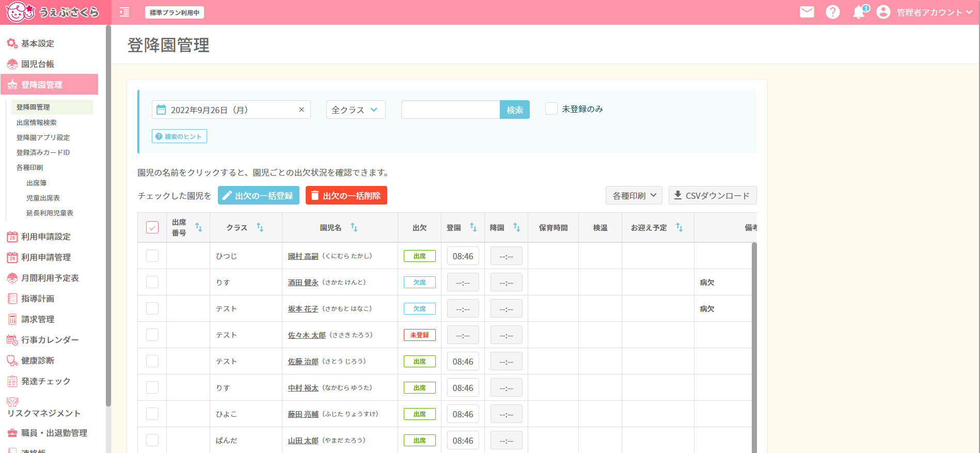Check the row for 中村 裕太
The image size is (980, 453).
(152, 387)
